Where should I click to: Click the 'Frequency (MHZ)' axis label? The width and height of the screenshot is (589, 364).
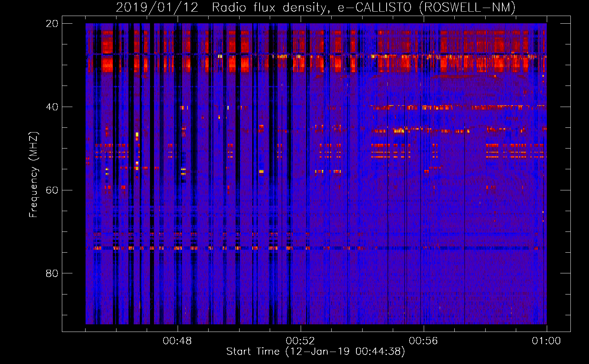[33, 174]
